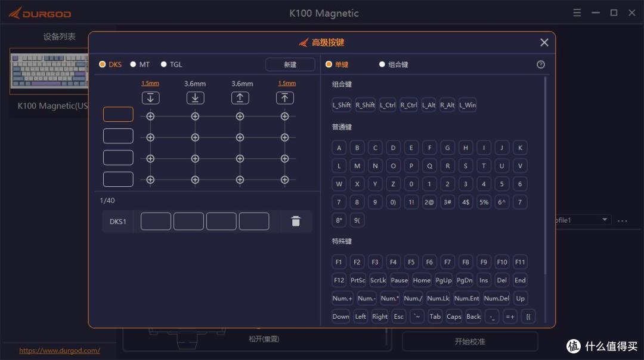644x360 pixels.
Task: Choose the L_Shift modifier key
Action: click(x=342, y=105)
